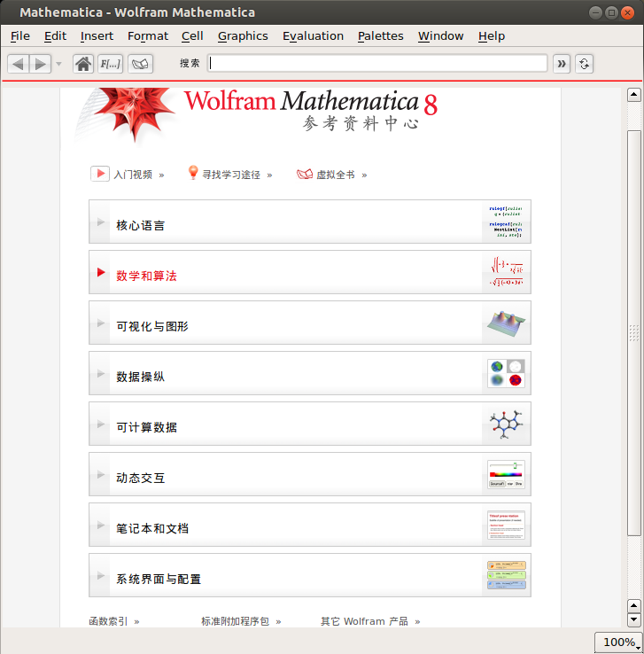Open the virtual book toolbar icon

pos(141,64)
